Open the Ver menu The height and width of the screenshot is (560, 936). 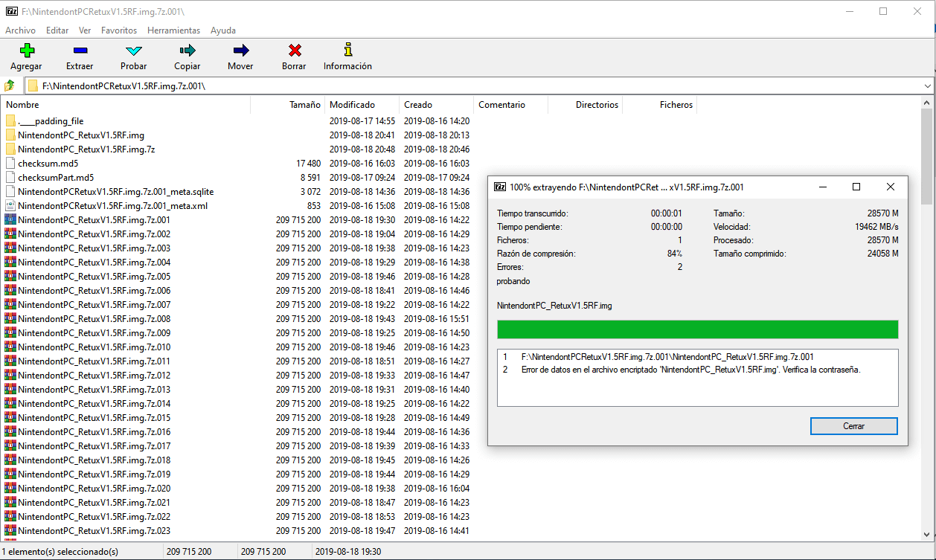click(x=85, y=30)
